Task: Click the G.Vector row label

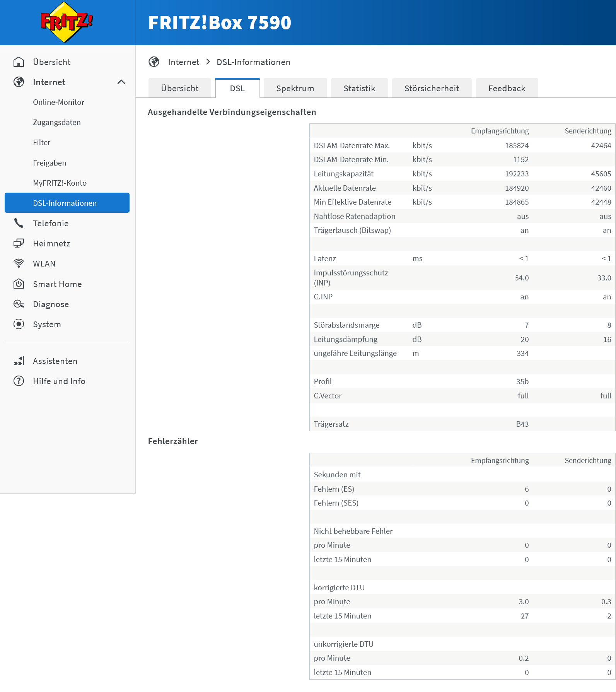Action: (328, 396)
